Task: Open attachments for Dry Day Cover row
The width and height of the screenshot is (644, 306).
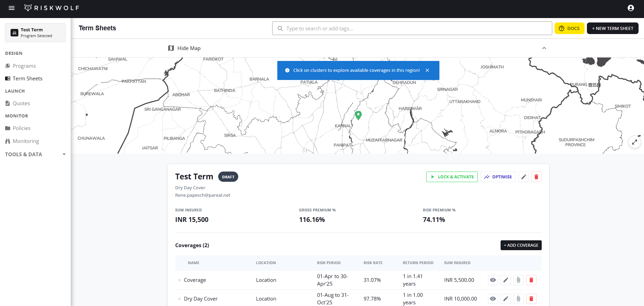Action: [518, 299]
